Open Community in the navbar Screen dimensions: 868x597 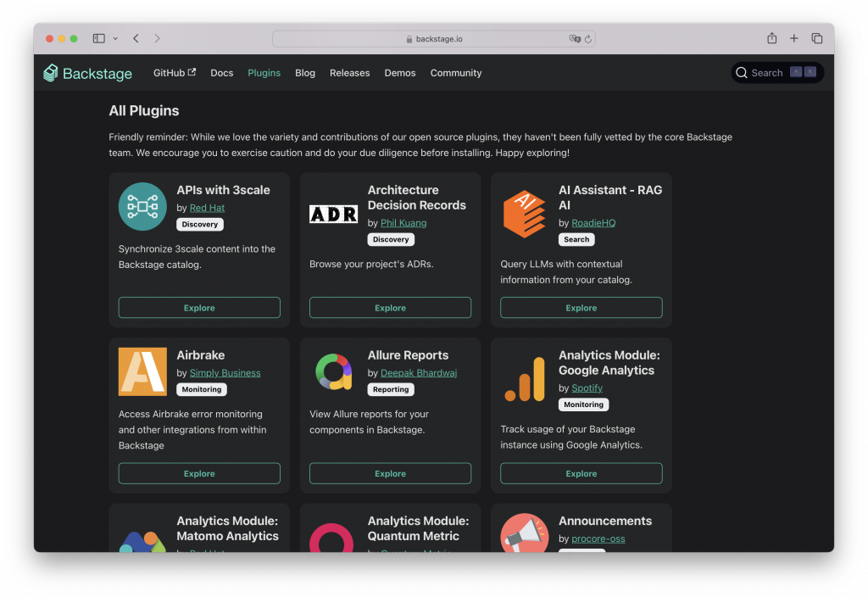456,73
